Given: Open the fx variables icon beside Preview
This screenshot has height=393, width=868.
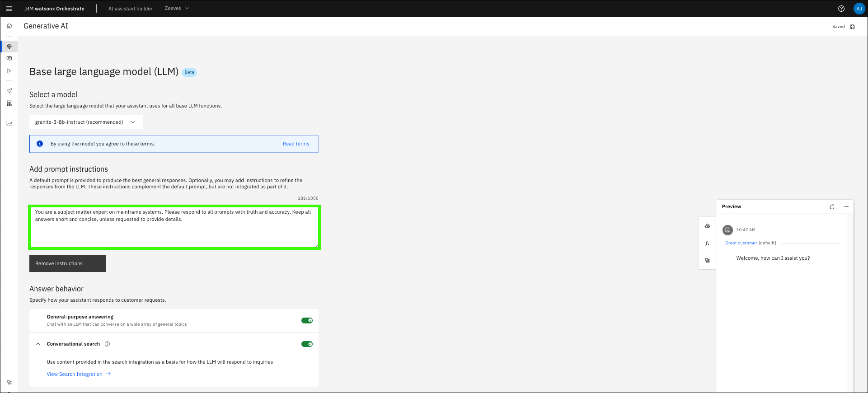Looking at the screenshot, I should click(707, 243).
